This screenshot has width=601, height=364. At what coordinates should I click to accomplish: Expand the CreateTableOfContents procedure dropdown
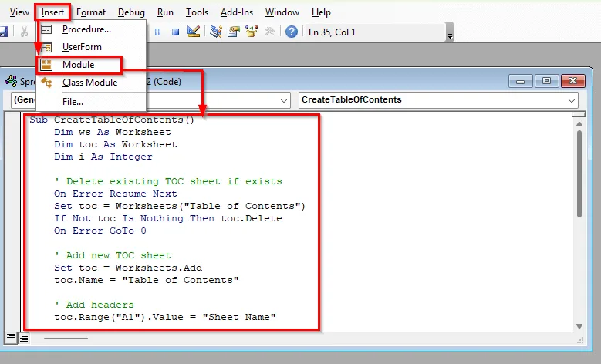pyautogui.click(x=571, y=100)
